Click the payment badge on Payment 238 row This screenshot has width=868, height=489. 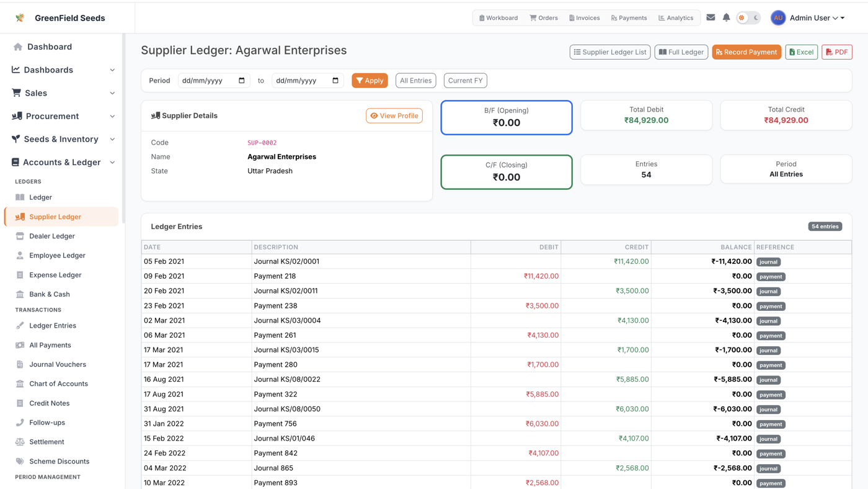click(x=771, y=306)
